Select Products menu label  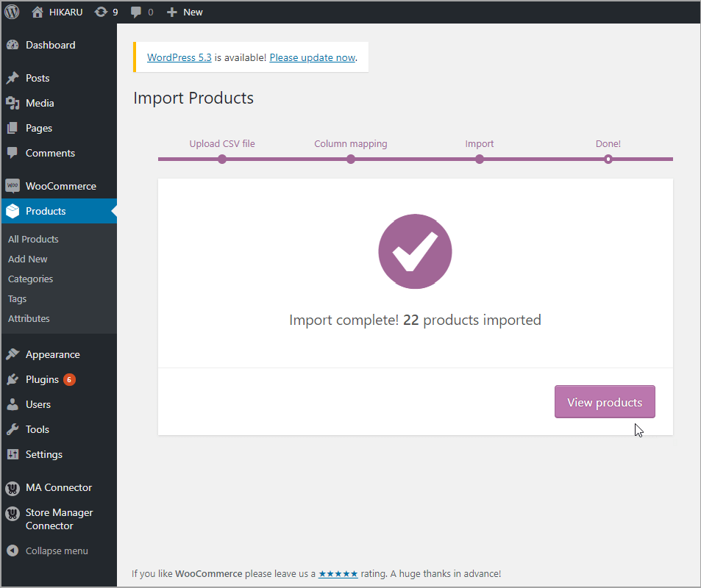(x=46, y=212)
